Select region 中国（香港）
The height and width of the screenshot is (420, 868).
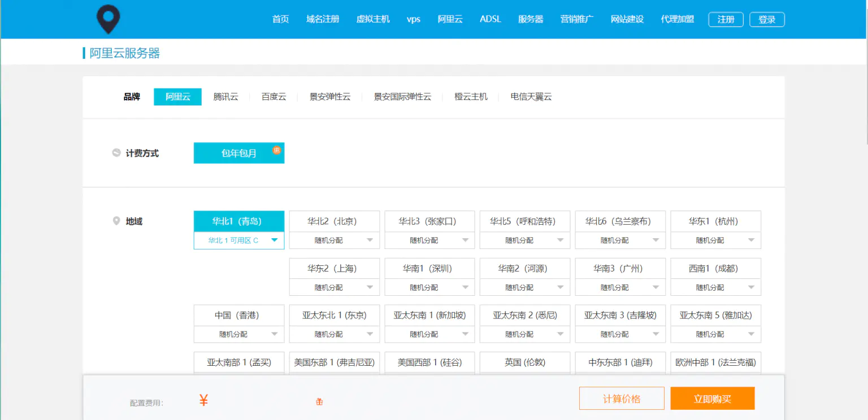pos(239,316)
